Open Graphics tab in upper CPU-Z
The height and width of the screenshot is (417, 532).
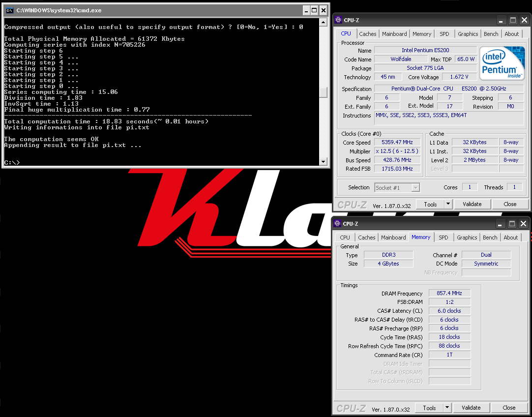point(468,34)
